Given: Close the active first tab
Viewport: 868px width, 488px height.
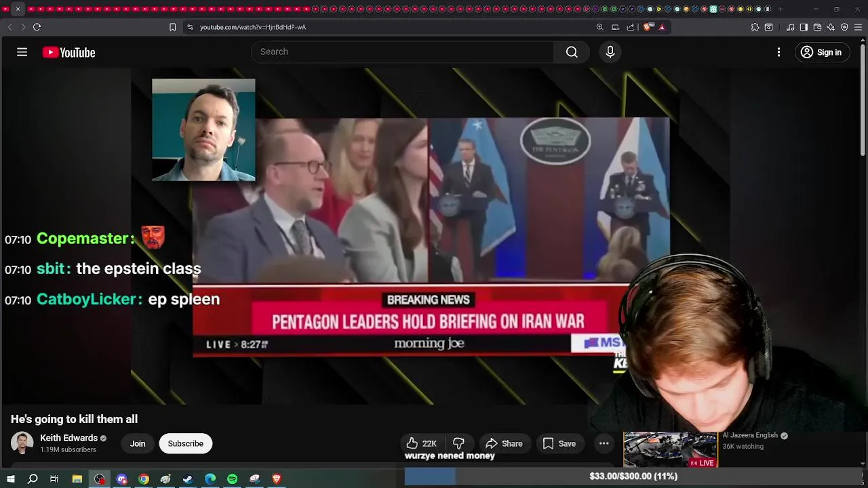Looking at the screenshot, I should [18, 9].
